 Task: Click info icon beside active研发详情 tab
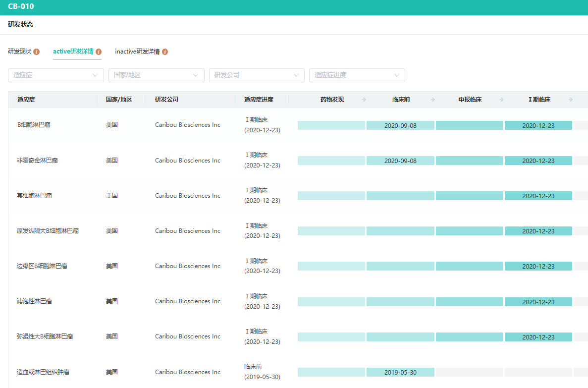coord(99,52)
